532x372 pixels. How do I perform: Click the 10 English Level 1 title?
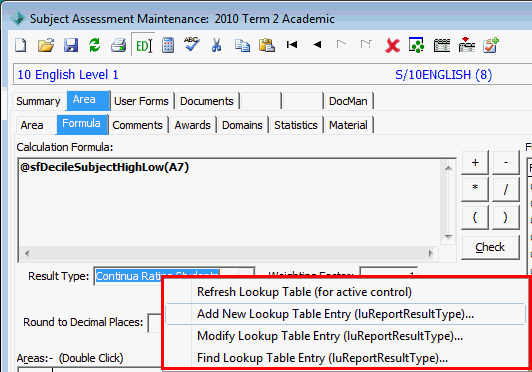68,75
